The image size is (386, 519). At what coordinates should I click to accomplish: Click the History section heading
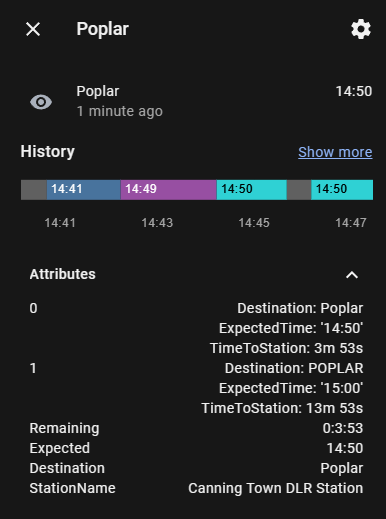[48, 152]
